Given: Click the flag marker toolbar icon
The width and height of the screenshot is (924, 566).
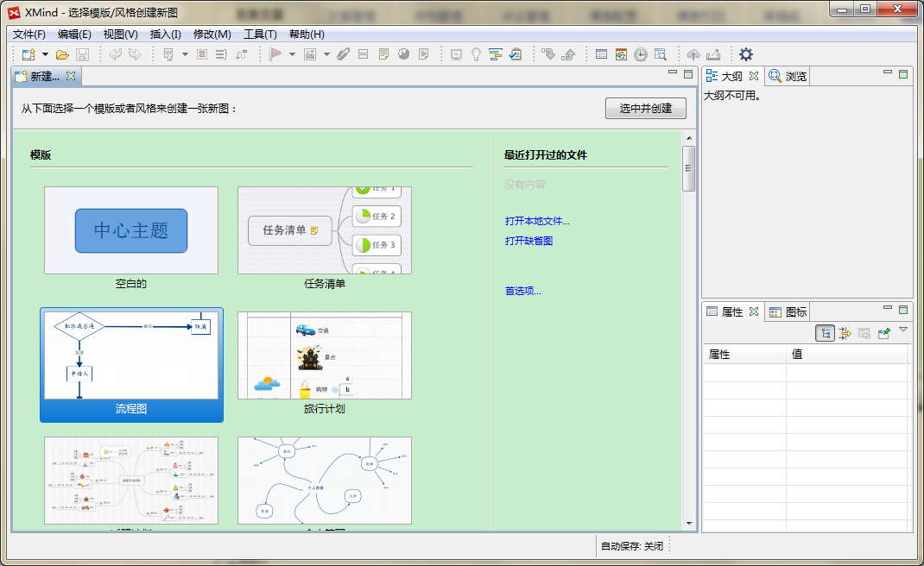Looking at the screenshot, I should pyautogui.click(x=275, y=54).
